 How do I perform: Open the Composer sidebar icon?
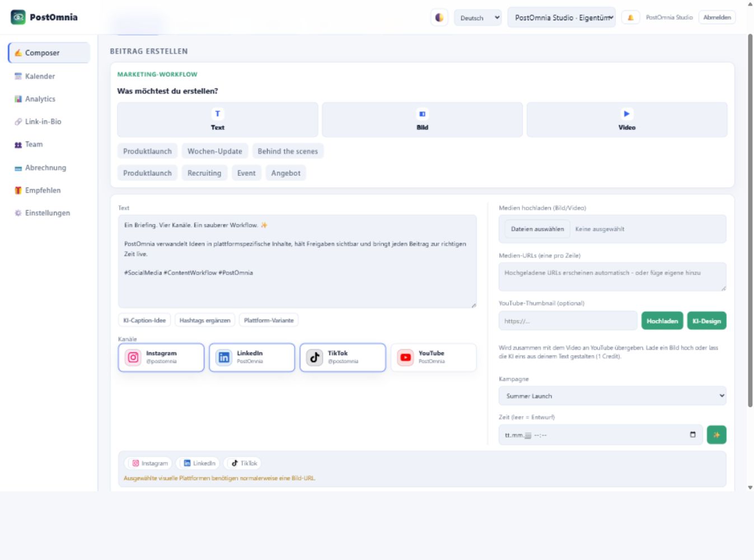(18, 53)
